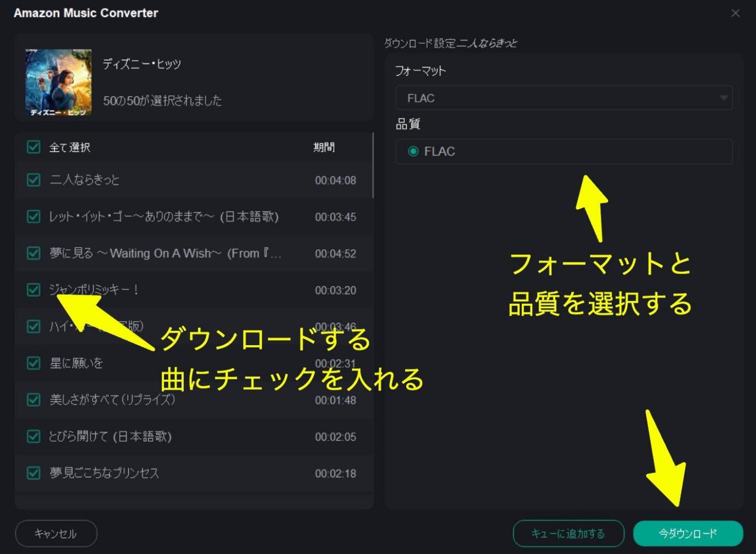Select the 星に願いを song title
Viewport: 756px width, 554px height.
(x=76, y=363)
